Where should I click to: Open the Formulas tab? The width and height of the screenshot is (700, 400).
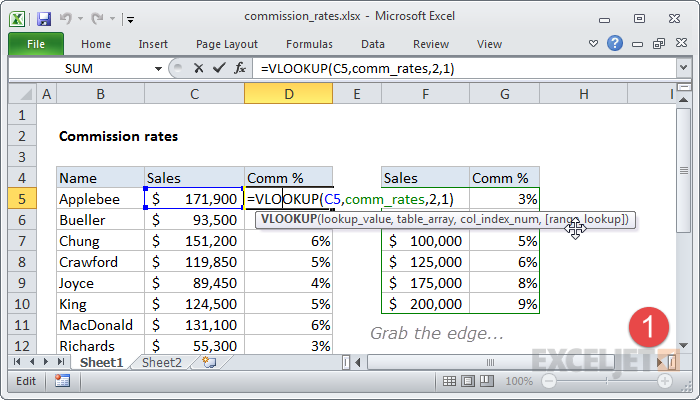309,44
